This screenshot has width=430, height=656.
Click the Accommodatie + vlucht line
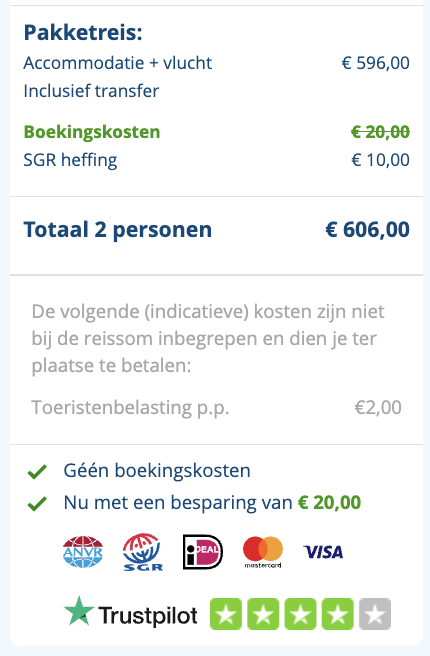click(x=217, y=63)
